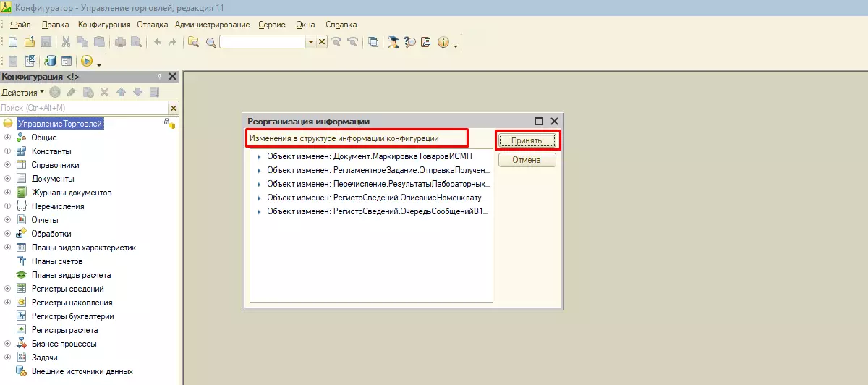The height and width of the screenshot is (385, 868).
Task: Expand the РегистрСведений.ОчередьСообщений change row
Action: point(260,211)
